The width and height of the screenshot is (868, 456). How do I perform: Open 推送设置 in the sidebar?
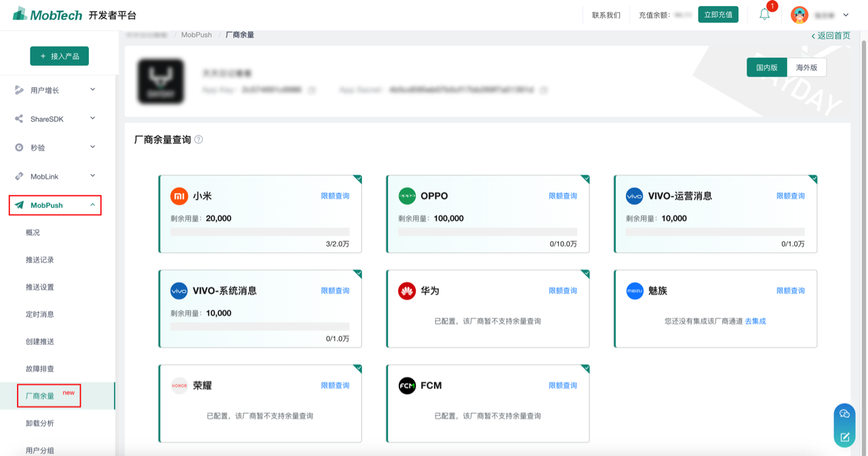tap(40, 287)
